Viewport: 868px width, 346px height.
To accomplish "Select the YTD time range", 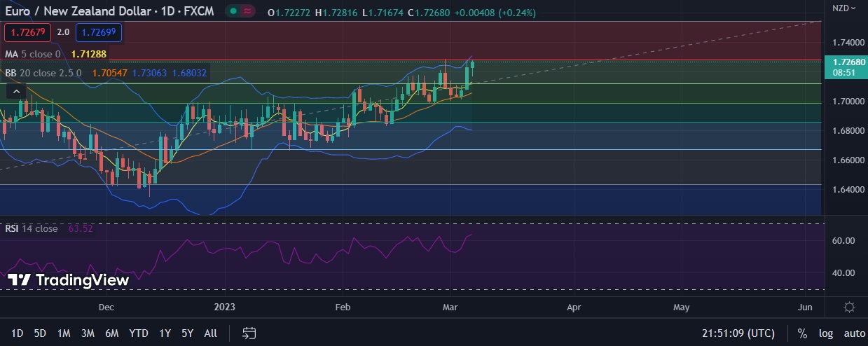I will 139,333.
